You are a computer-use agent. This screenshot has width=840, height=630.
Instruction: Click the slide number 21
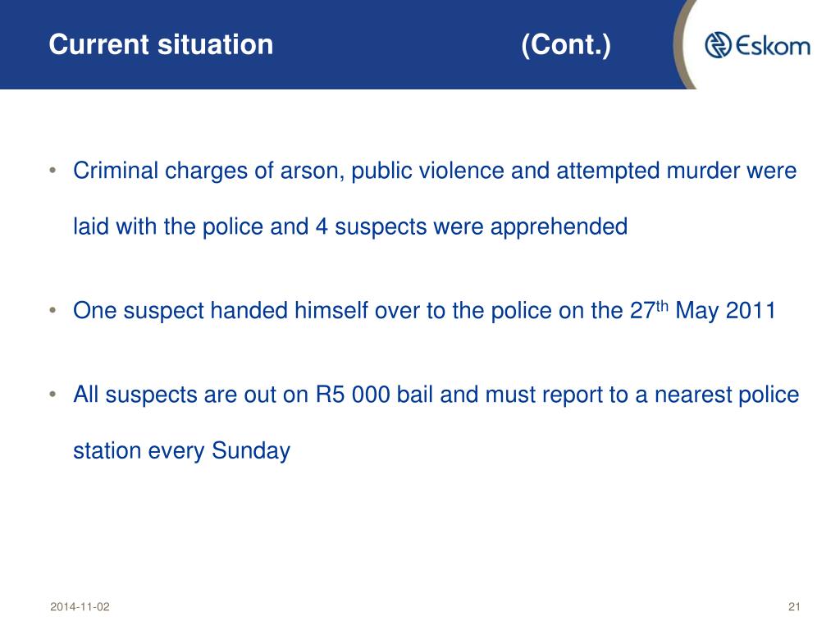pyautogui.click(x=794, y=606)
